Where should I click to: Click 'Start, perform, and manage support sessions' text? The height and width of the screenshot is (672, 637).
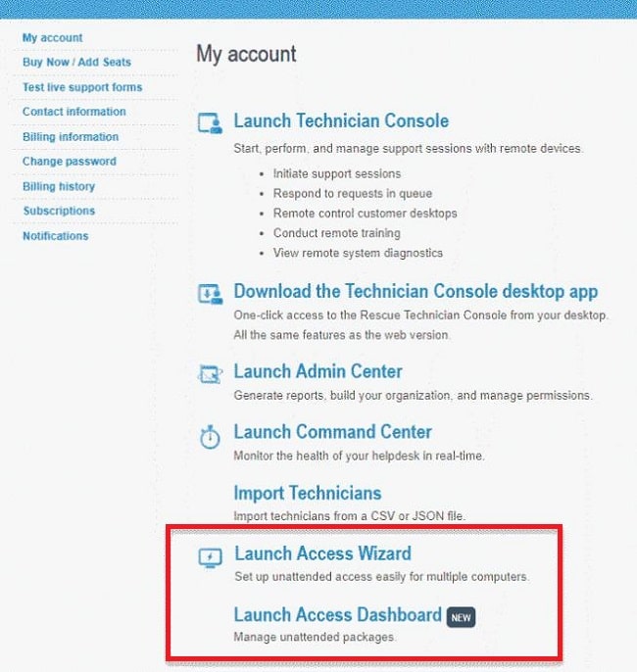pos(408,149)
